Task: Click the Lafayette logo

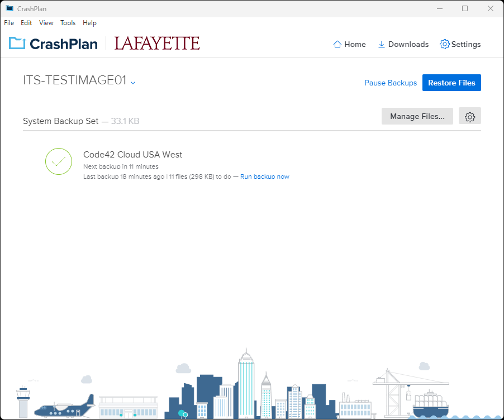Action: coord(157,44)
